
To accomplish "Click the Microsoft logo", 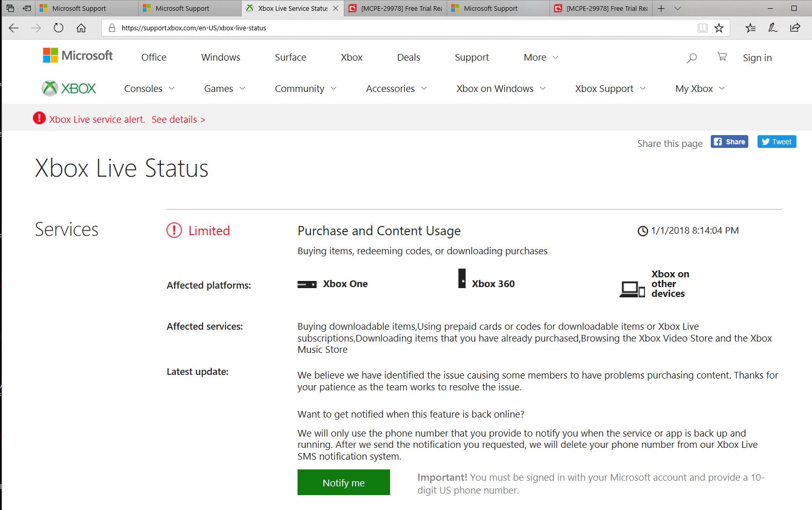I will point(78,55).
